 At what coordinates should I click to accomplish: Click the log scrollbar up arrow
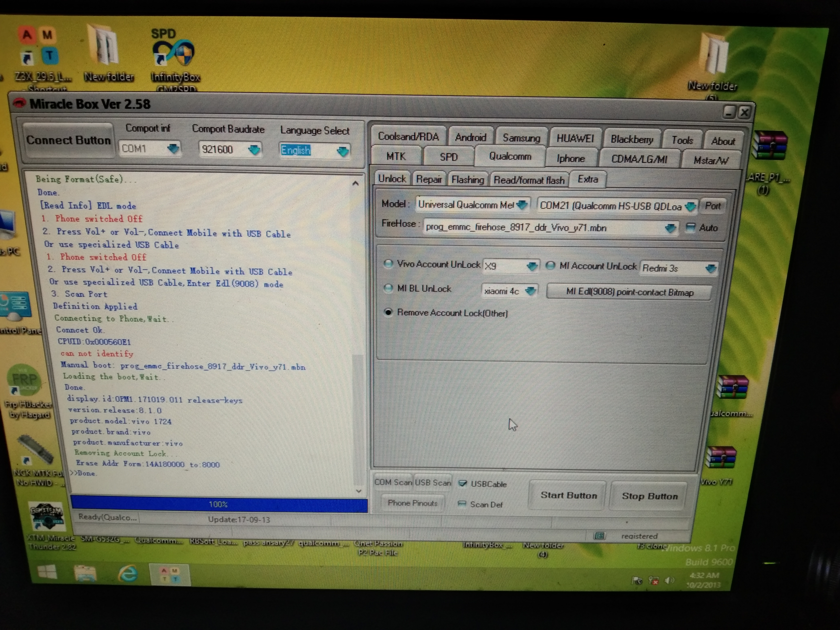(355, 183)
